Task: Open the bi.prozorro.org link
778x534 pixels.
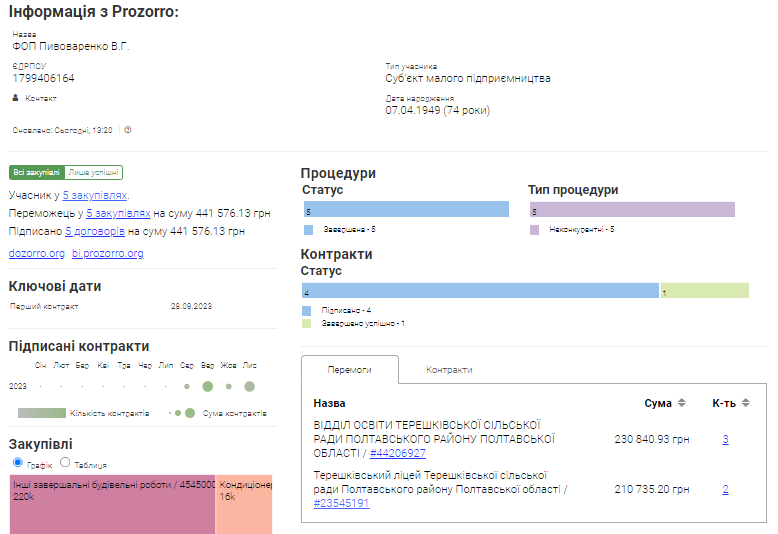Action: [107, 253]
